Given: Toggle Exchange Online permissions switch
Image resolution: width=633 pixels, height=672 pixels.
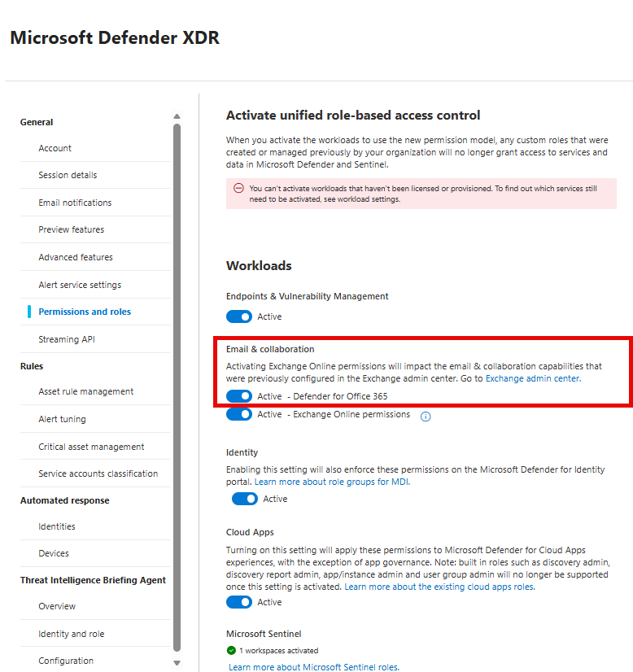Looking at the screenshot, I should [x=239, y=414].
